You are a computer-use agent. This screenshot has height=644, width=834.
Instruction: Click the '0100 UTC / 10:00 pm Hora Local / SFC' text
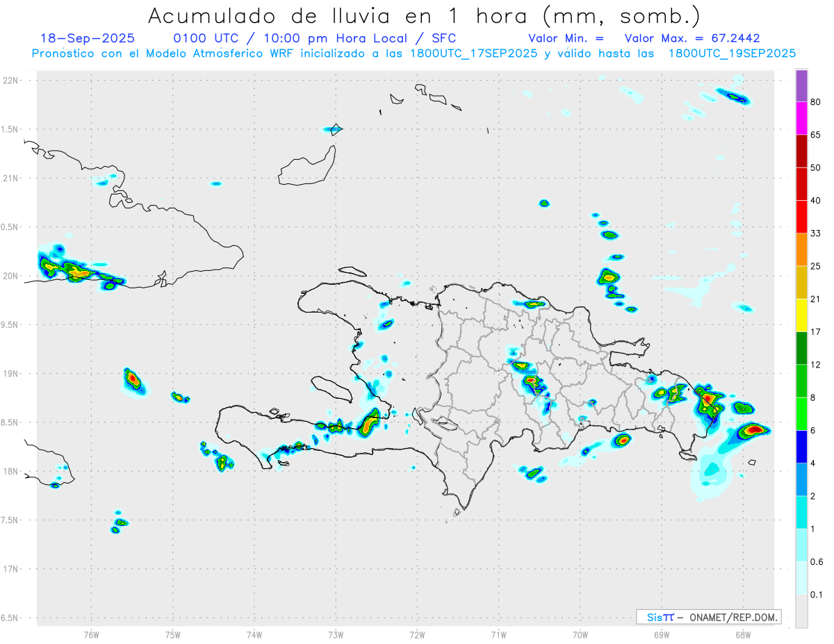[x=314, y=38]
